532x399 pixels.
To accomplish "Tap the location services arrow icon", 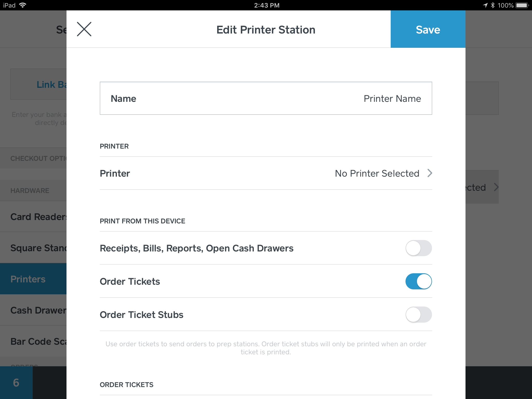I will (485, 5).
